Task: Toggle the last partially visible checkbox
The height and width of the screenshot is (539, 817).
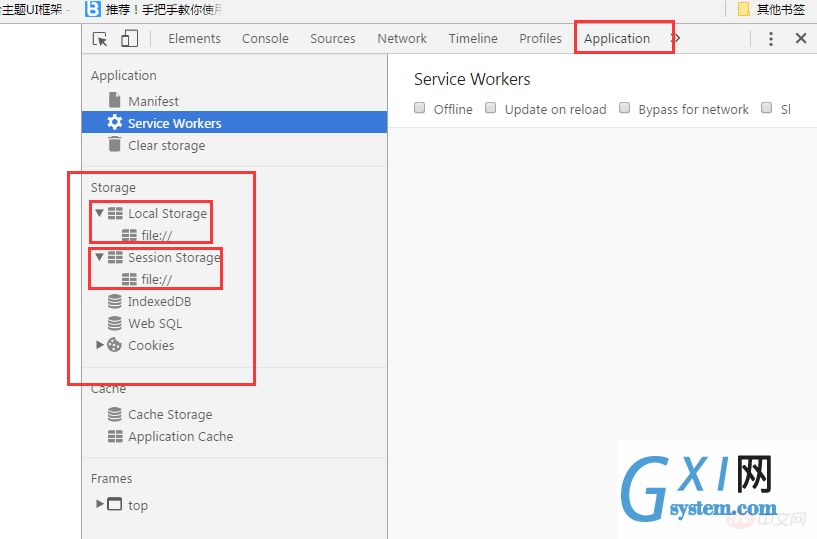Action: coord(766,108)
